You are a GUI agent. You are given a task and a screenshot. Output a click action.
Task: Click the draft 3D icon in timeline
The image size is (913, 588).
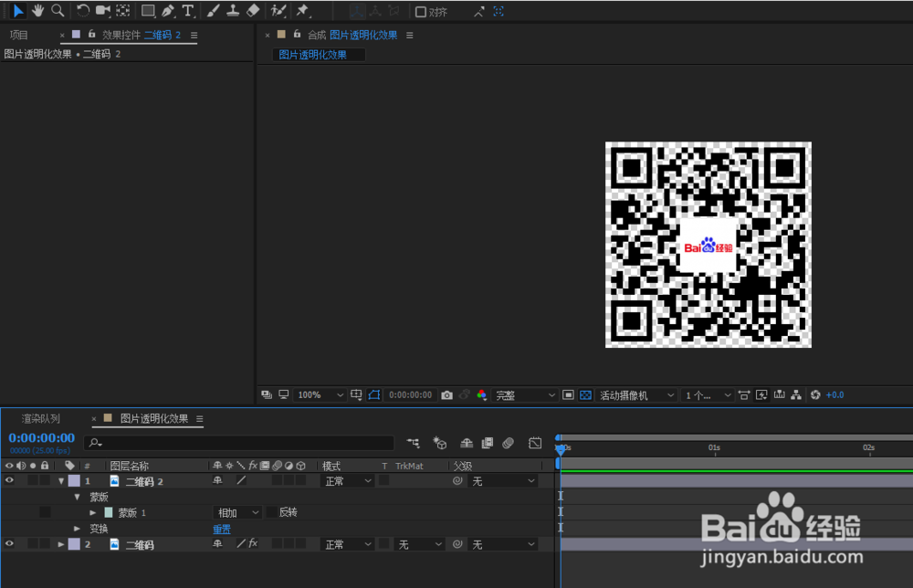pos(440,443)
